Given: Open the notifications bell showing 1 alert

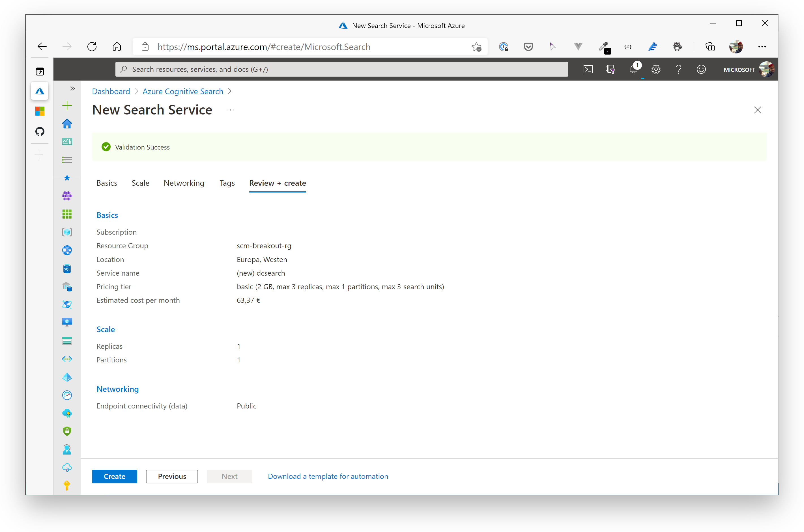Looking at the screenshot, I should 634,70.
